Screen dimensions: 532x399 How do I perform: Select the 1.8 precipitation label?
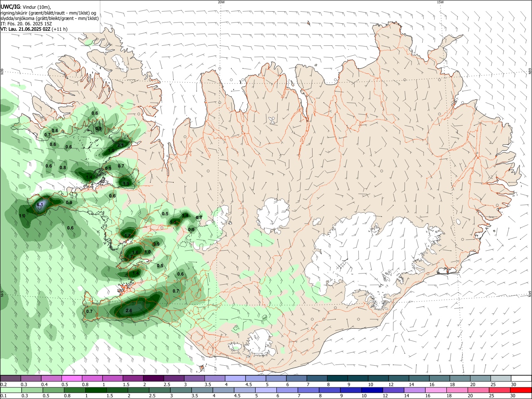coord(128,236)
